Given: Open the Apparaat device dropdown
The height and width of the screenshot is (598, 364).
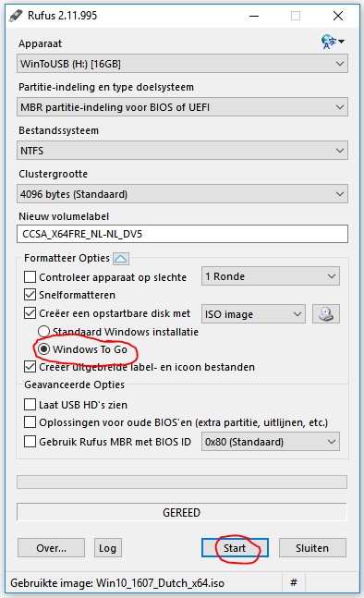Looking at the screenshot, I should 182,64.
